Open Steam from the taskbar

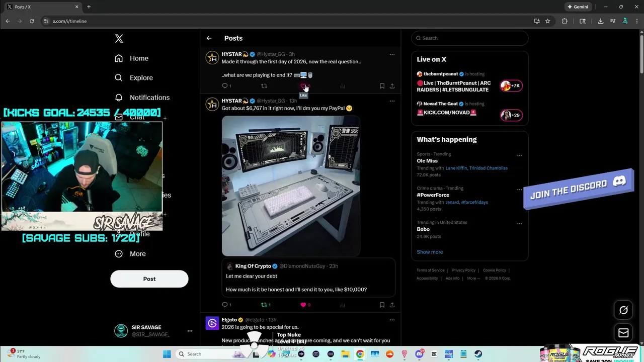[x=478, y=354]
